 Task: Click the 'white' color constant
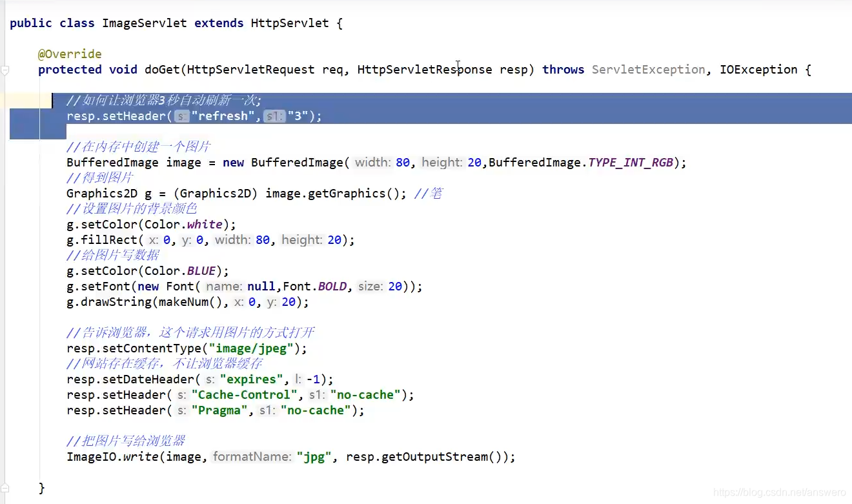coord(205,225)
